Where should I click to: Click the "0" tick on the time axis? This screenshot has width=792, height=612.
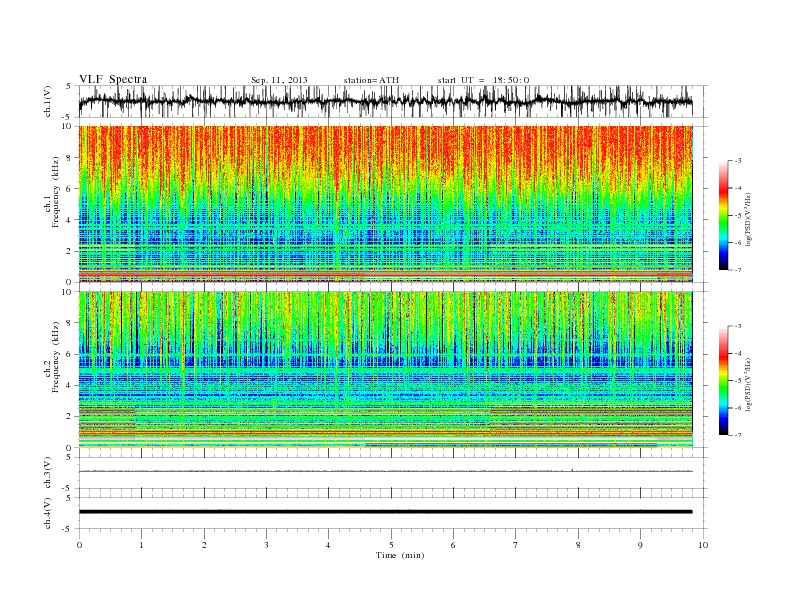(x=79, y=545)
